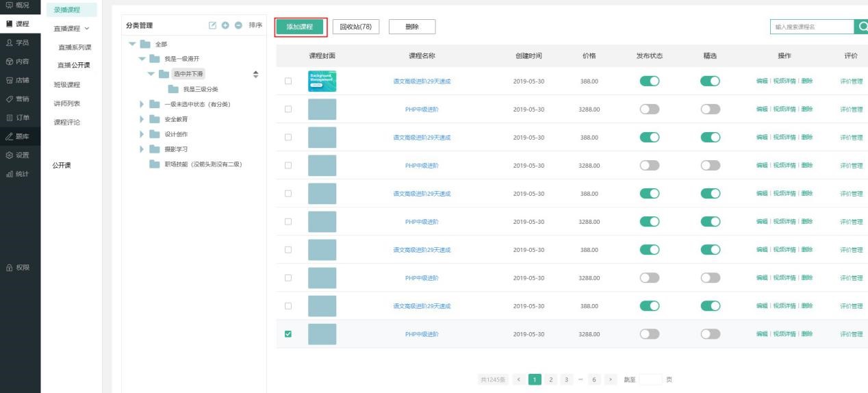
Task: Turn off 发布状态 toggle in first course row
Action: pyautogui.click(x=649, y=81)
